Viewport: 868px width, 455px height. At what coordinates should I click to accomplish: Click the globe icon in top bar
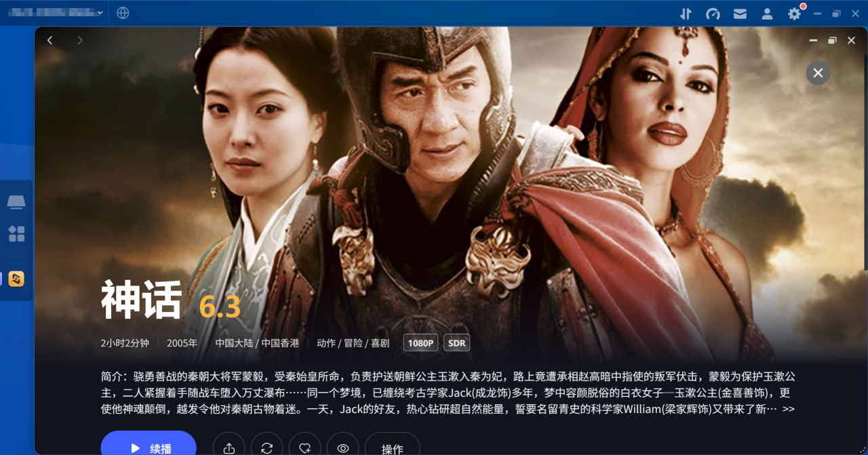tap(123, 13)
